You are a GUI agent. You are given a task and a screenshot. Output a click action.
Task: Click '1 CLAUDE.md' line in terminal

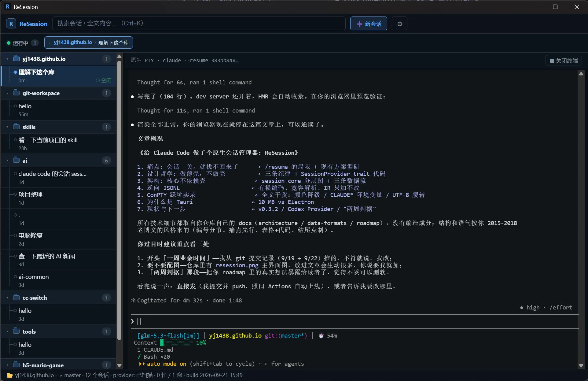tap(155, 350)
